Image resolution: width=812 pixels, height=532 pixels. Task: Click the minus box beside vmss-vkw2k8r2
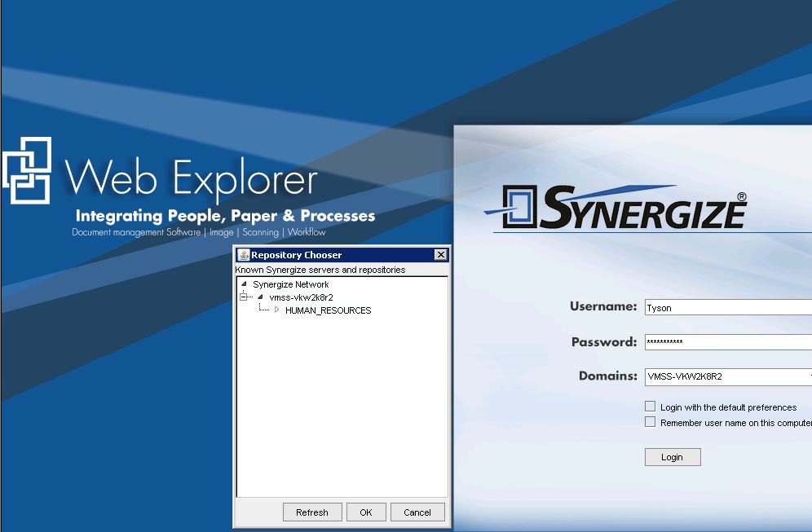click(244, 297)
